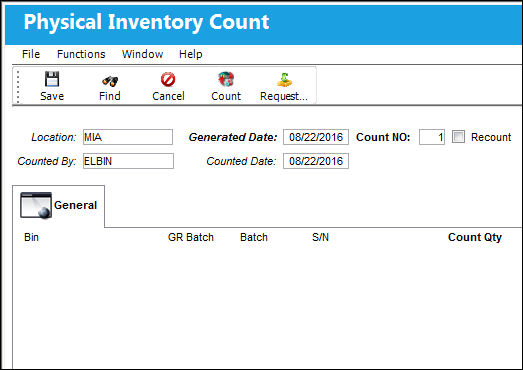Click the Request toolbar icon
The height and width of the screenshot is (370, 523).
click(x=284, y=80)
